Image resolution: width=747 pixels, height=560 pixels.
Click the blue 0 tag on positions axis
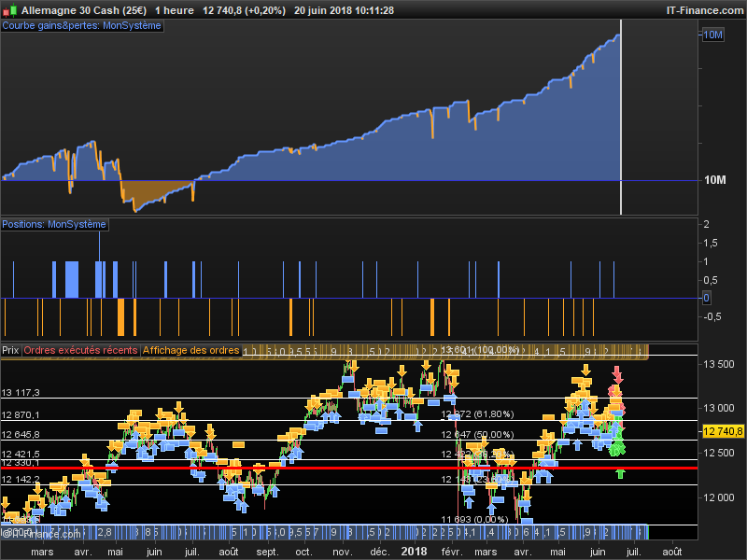click(x=706, y=298)
